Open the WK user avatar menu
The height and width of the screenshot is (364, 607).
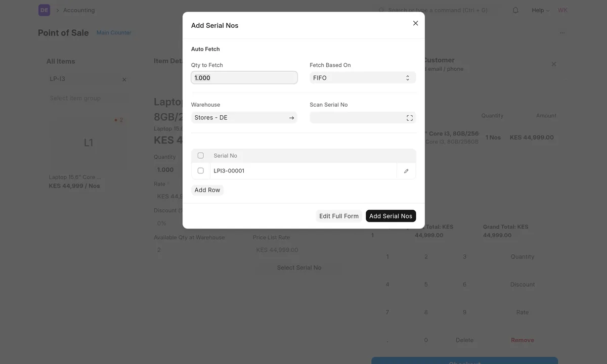[562, 10]
